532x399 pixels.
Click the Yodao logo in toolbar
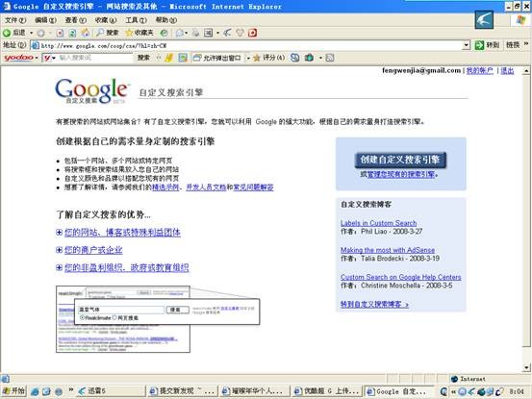pos(18,58)
